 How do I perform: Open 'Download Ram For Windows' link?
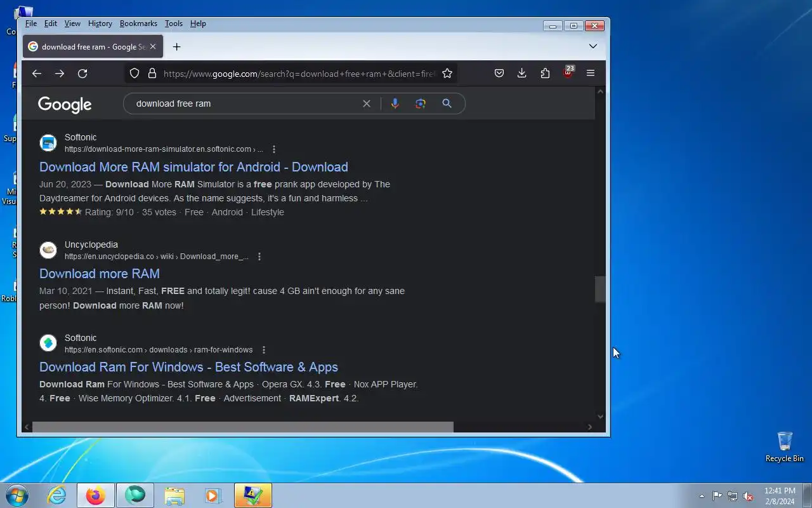(x=188, y=367)
